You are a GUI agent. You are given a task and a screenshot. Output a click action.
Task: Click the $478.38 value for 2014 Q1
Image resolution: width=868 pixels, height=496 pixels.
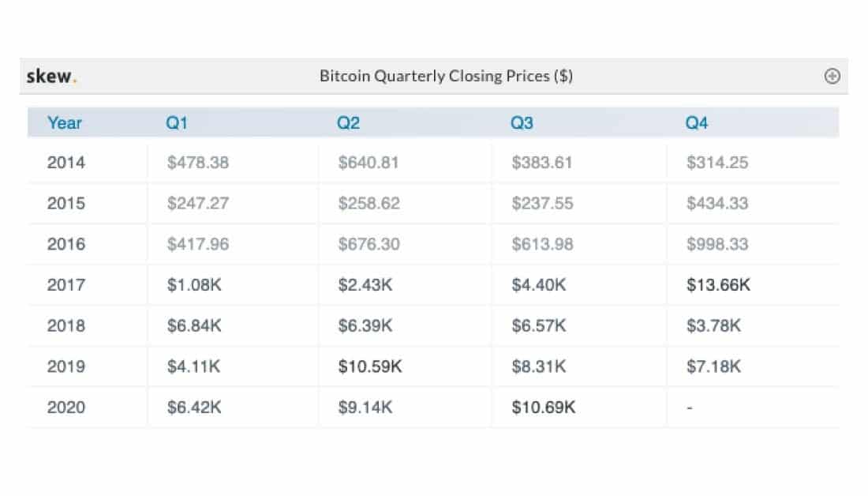coord(197,163)
